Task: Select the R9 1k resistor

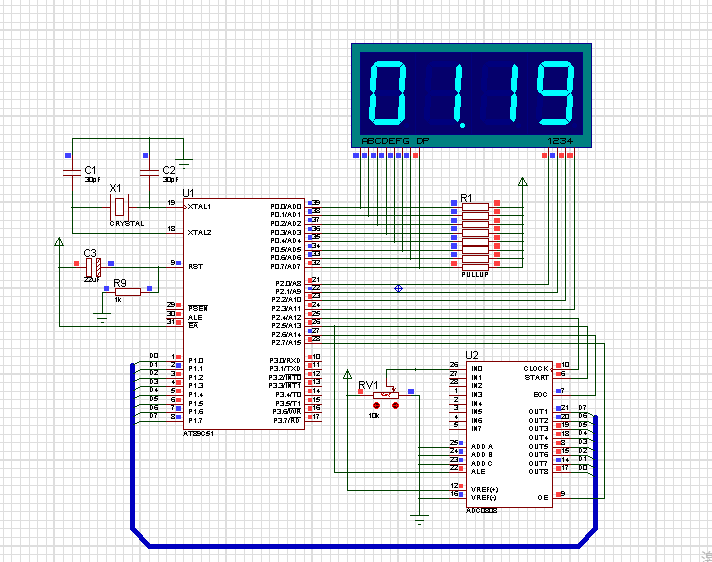Action: [128, 292]
